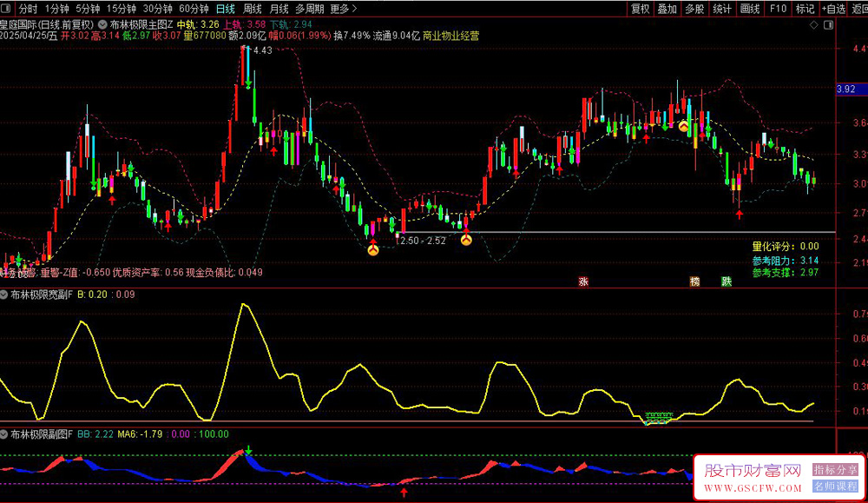Click the 换7.49% turnover value
Viewport: 868px width, 503px height.
pos(352,36)
